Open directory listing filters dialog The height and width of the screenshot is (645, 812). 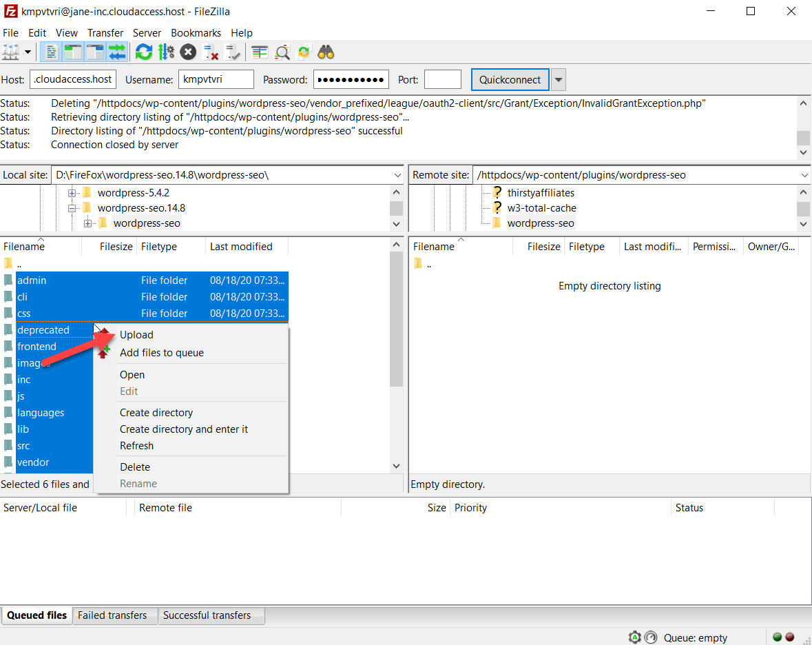(x=260, y=52)
